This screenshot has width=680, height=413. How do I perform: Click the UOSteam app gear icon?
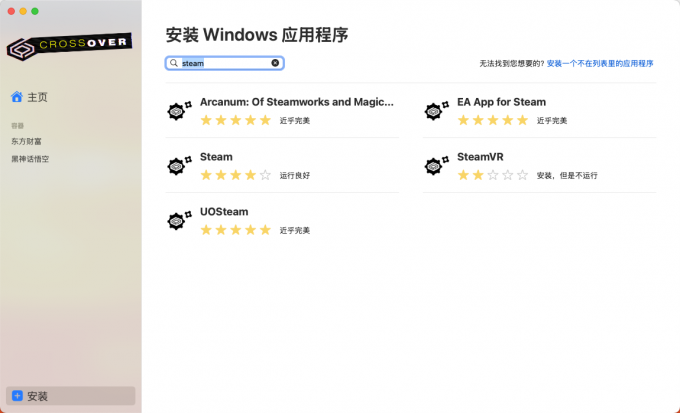tap(180, 220)
